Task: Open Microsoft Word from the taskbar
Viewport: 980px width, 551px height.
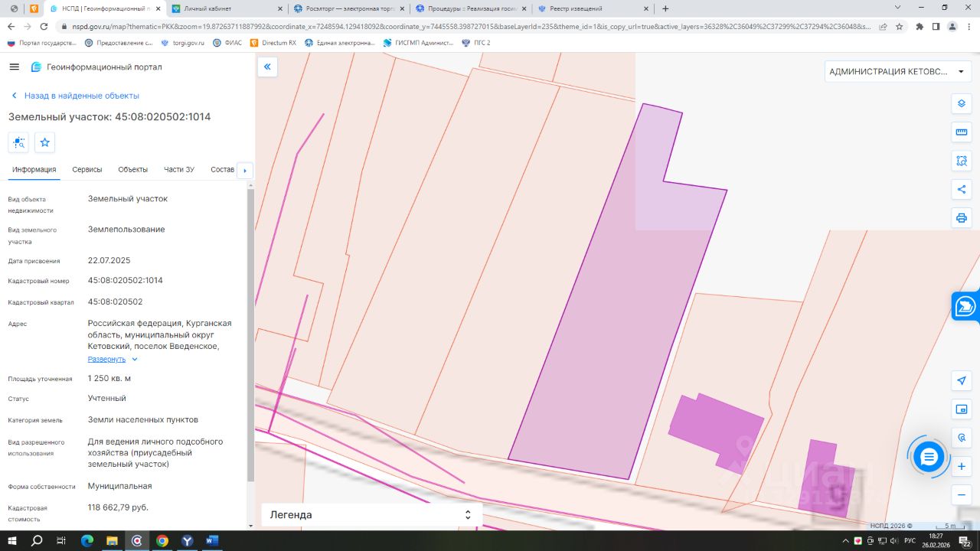Action: click(x=212, y=541)
